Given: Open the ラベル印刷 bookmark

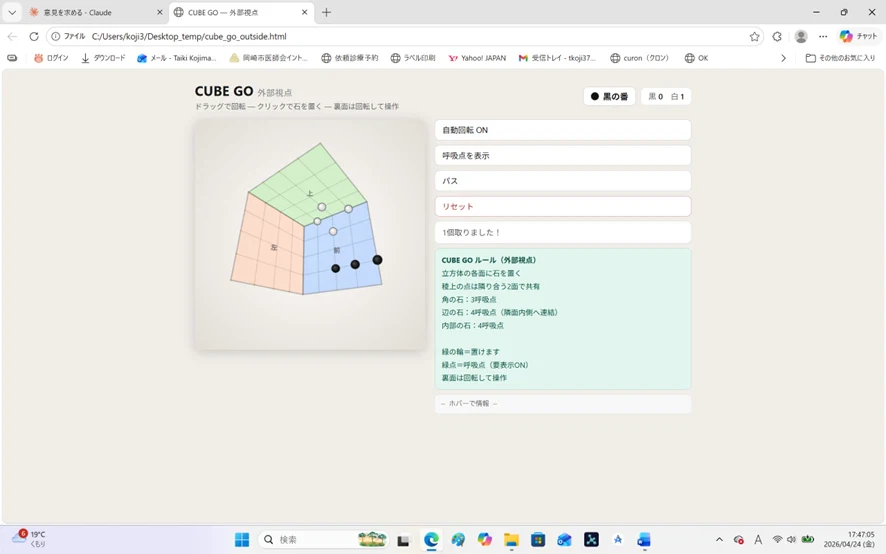Looking at the screenshot, I should pyautogui.click(x=412, y=58).
